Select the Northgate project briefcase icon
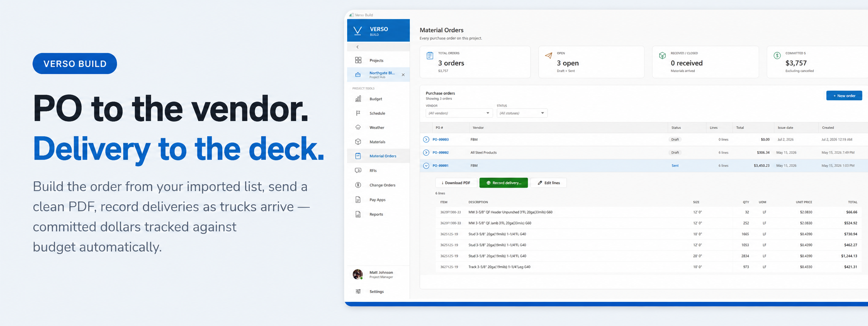The height and width of the screenshot is (326, 868). point(358,75)
